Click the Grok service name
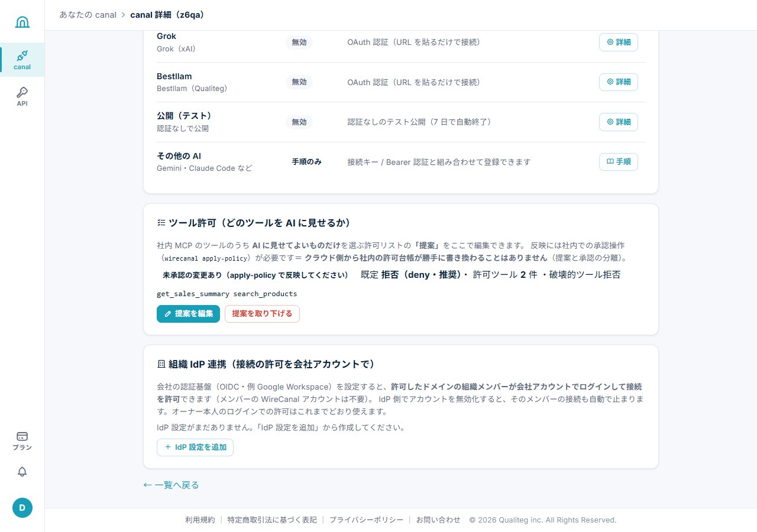 (x=167, y=36)
